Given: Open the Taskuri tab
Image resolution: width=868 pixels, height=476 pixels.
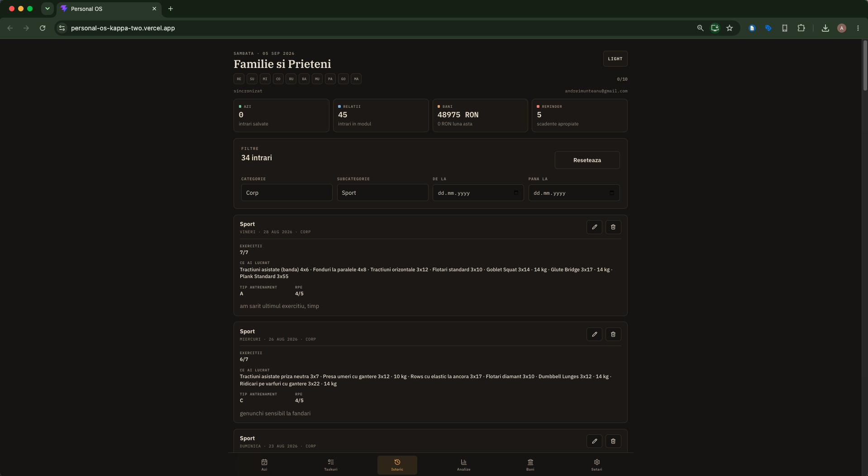Looking at the screenshot, I should point(331,465).
